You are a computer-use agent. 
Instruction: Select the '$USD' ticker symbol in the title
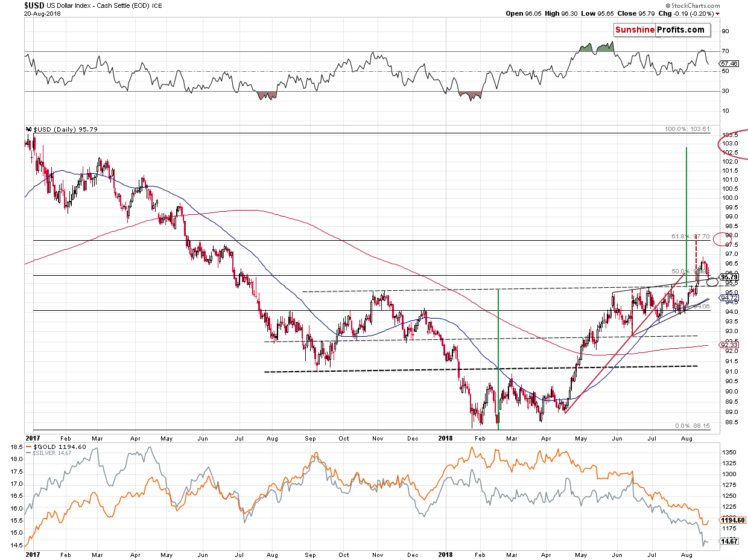tap(34, 5)
